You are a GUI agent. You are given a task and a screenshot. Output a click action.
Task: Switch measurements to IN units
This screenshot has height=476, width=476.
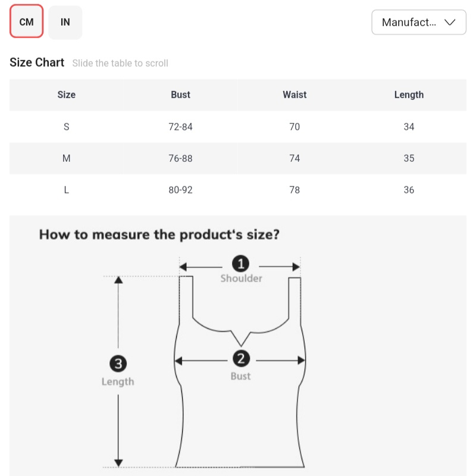pos(65,22)
